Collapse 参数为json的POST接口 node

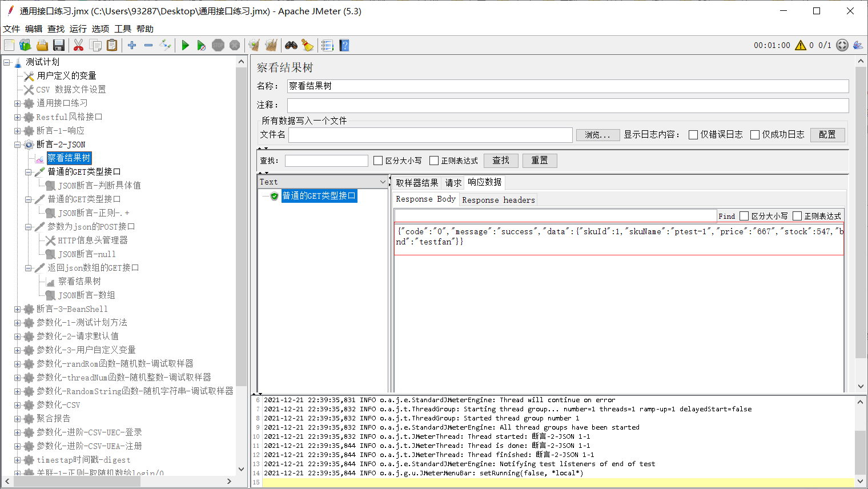(28, 227)
